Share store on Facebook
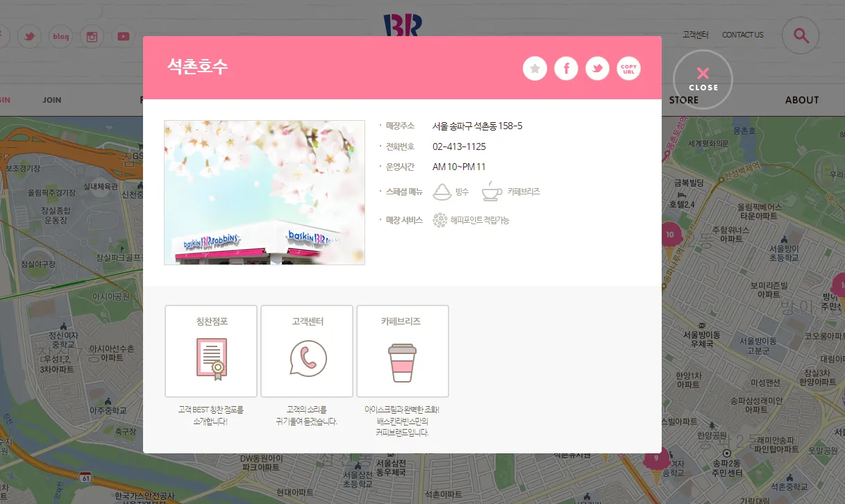 tap(566, 68)
